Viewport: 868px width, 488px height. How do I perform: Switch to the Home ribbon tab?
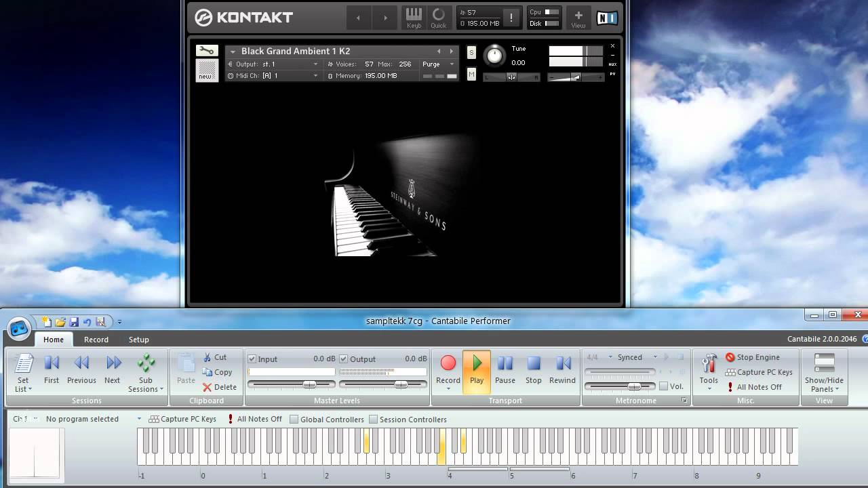click(54, 340)
